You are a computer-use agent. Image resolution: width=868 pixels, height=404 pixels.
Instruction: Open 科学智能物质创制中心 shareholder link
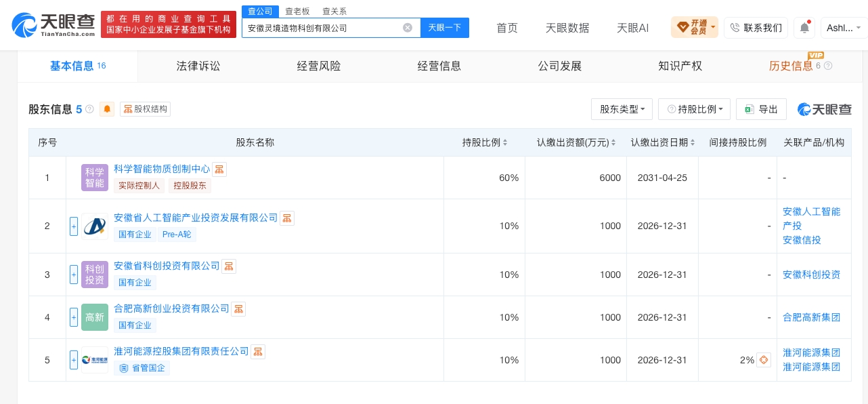pos(162,169)
